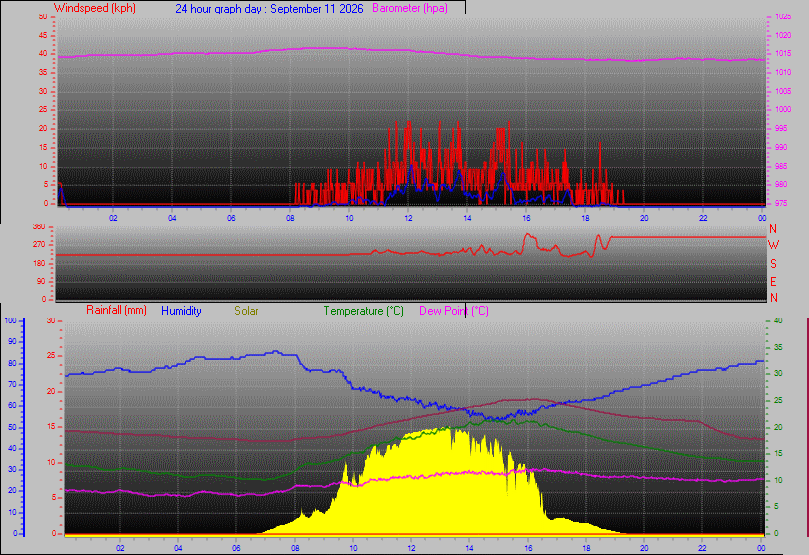Click the 975 value on barometer axis
The height and width of the screenshot is (555, 809).
pyautogui.click(x=781, y=203)
